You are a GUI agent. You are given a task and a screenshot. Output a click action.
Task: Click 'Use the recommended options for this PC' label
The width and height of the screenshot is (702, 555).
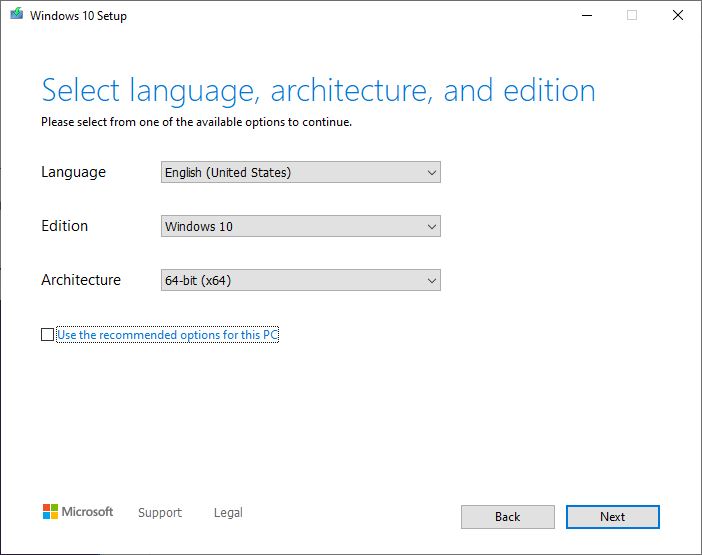pos(167,335)
